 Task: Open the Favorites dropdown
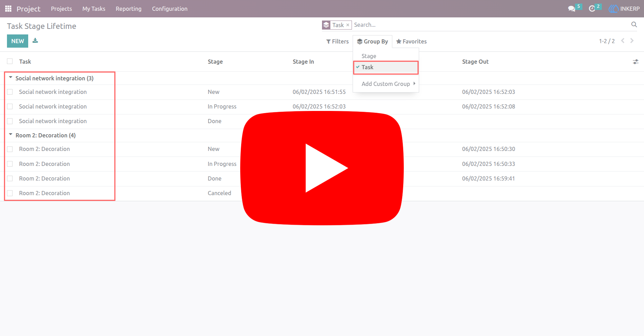tap(411, 41)
